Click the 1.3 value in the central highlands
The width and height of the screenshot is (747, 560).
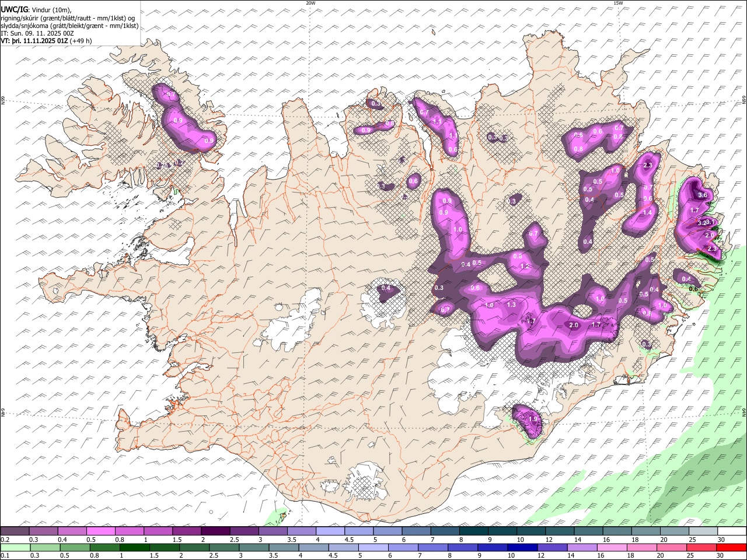(511, 304)
